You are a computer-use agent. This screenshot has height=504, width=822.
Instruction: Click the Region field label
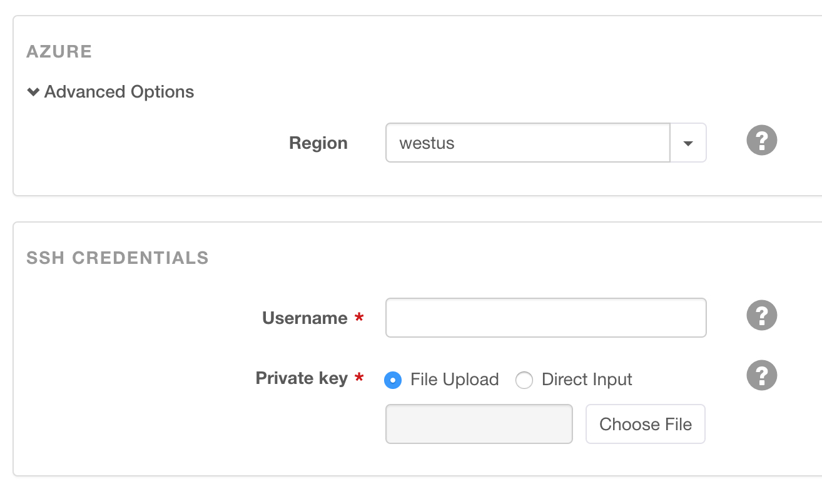(x=318, y=143)
